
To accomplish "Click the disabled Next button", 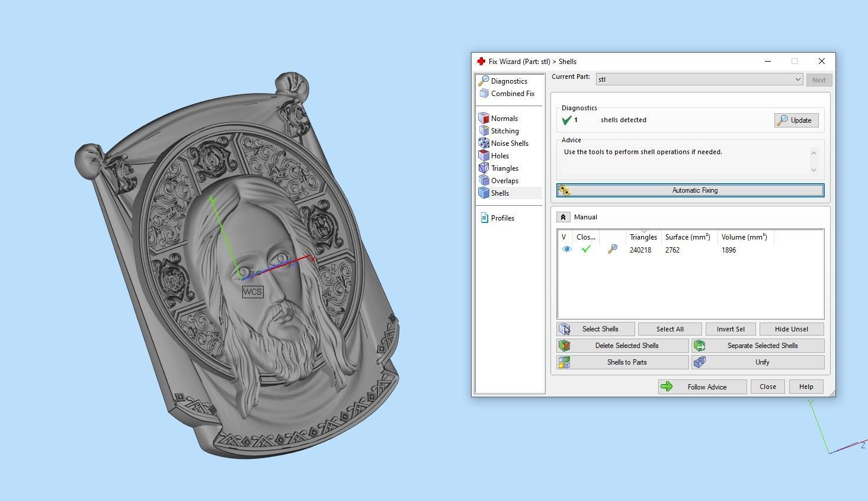I will 819,80.
